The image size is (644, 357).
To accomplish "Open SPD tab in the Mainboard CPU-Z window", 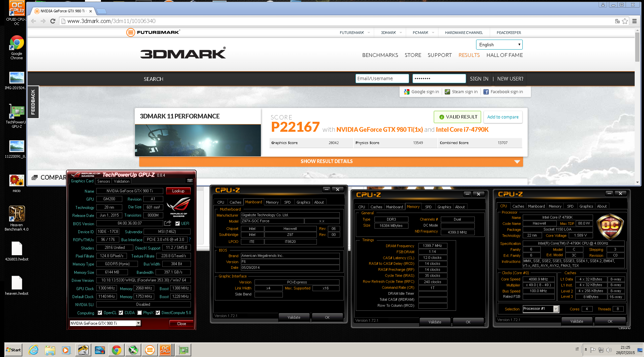I will coord(288,202).
